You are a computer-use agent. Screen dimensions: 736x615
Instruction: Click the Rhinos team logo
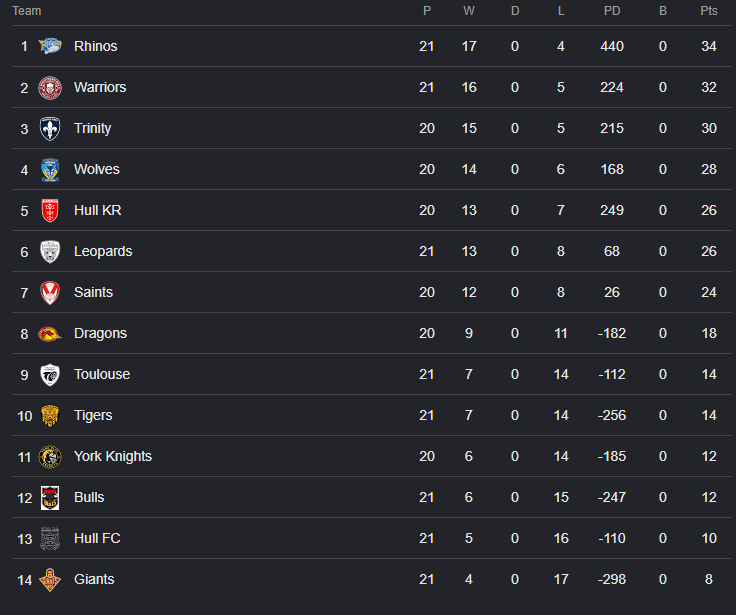point(50,46)
